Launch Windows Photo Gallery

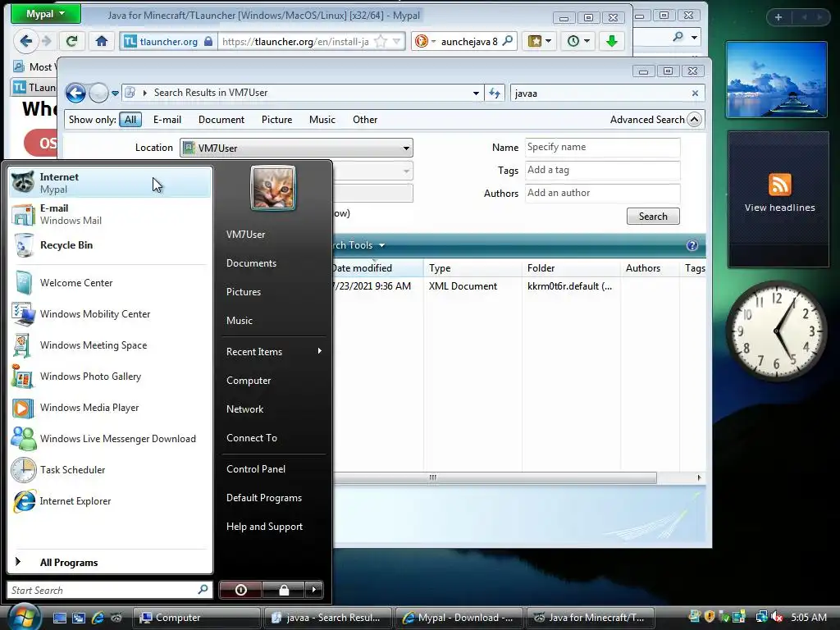[x=110, y=376]
